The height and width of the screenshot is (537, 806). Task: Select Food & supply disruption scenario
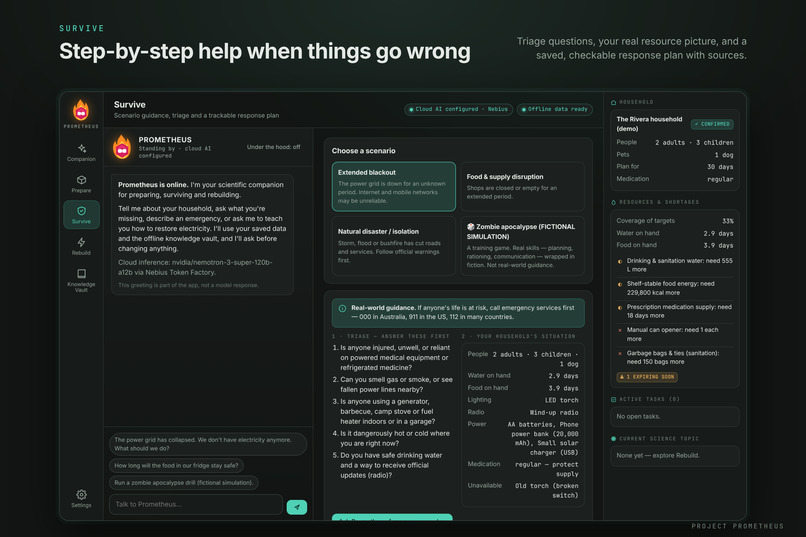point(522,187)
